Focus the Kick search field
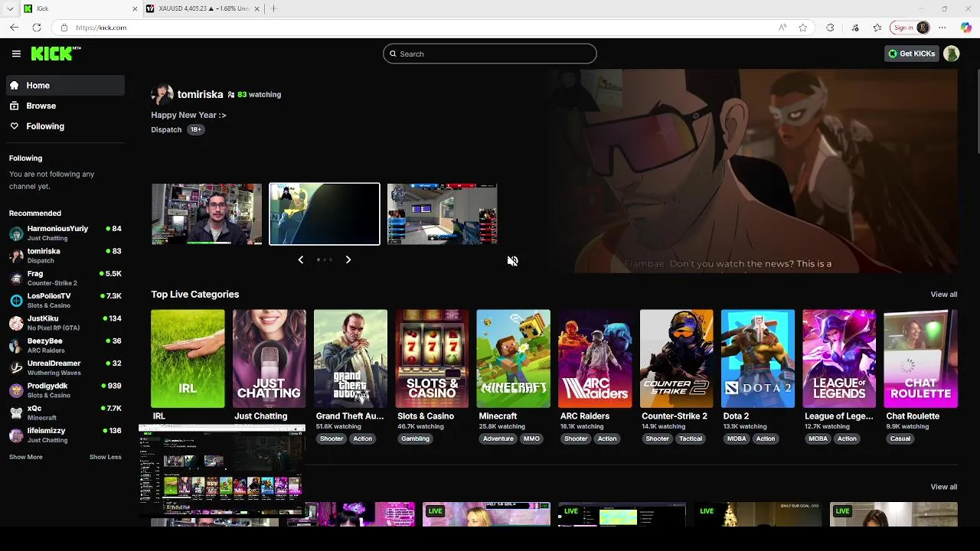980x551 pixels. 490,54
